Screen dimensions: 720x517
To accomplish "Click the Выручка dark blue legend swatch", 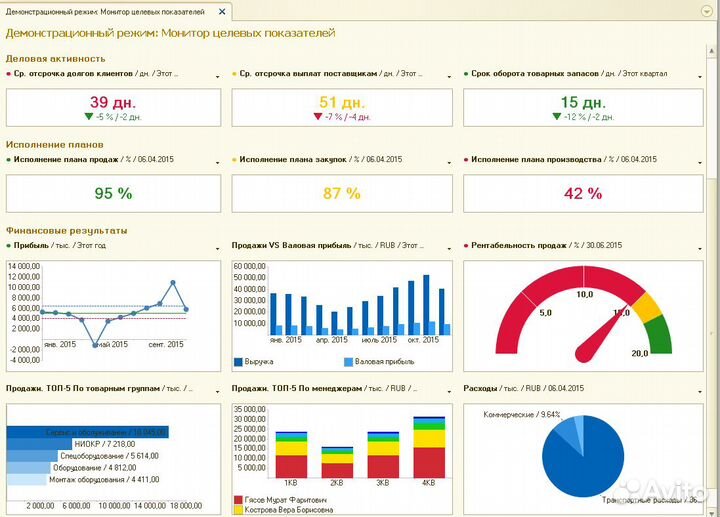I will 238,361.
